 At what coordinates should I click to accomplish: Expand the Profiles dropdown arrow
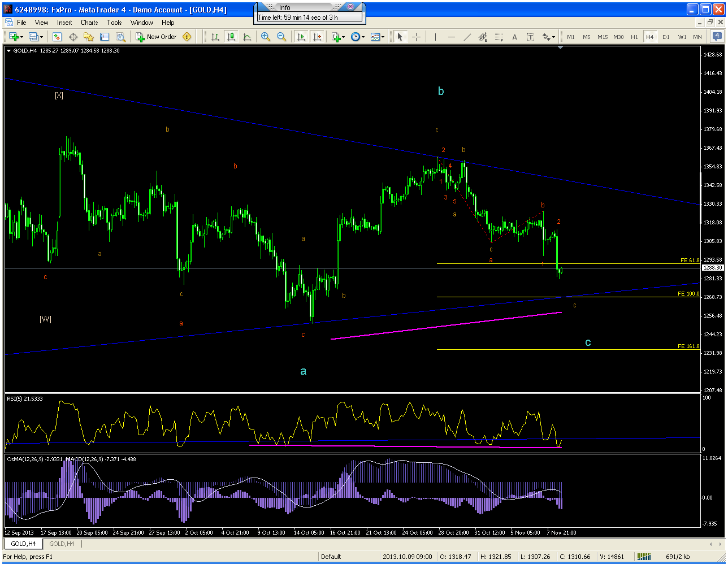tap(41, 37)
